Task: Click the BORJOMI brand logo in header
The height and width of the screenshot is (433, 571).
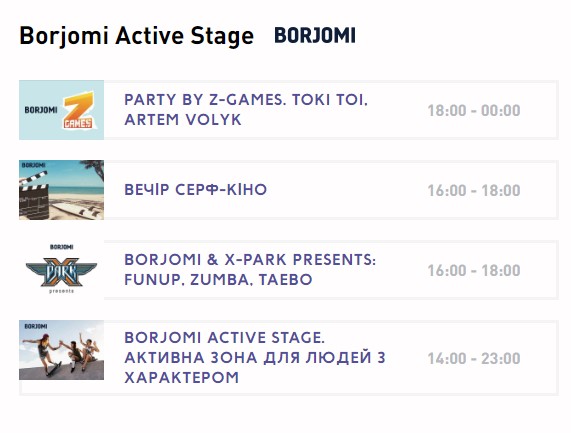Action: (315, 36)
